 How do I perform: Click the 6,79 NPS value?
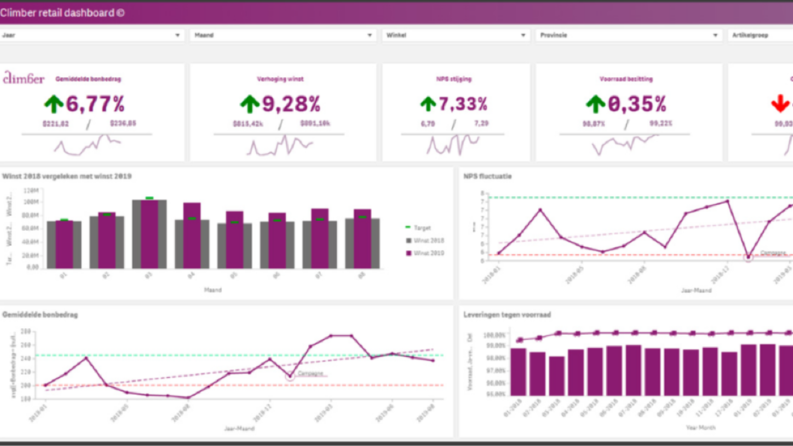(428, 124)
